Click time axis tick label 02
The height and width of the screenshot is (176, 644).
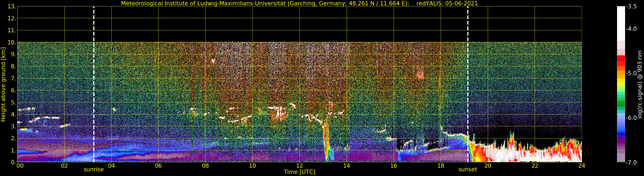64,166
